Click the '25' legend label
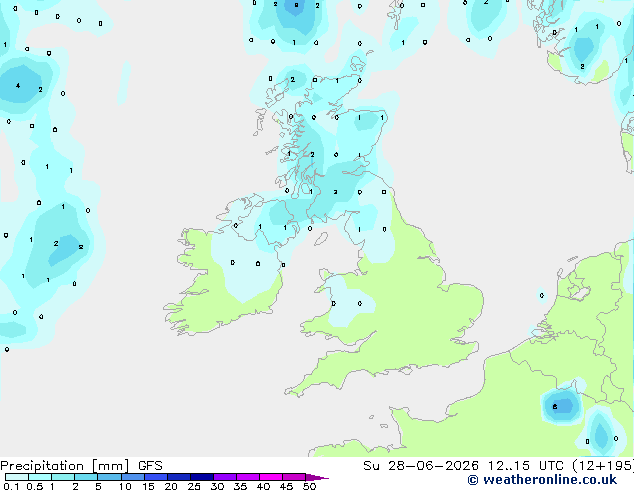The height and width of the screenshot is (490, 634). [194, 486]
